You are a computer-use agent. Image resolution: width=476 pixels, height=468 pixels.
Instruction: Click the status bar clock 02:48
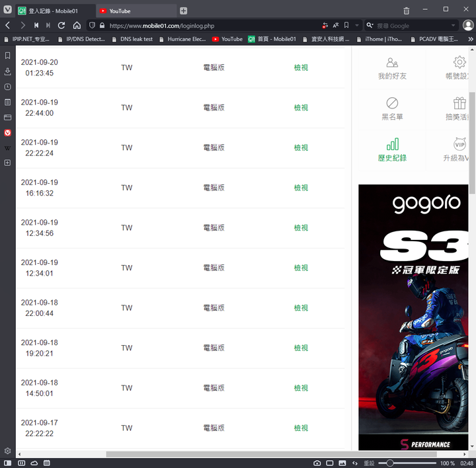pos(467,463)
